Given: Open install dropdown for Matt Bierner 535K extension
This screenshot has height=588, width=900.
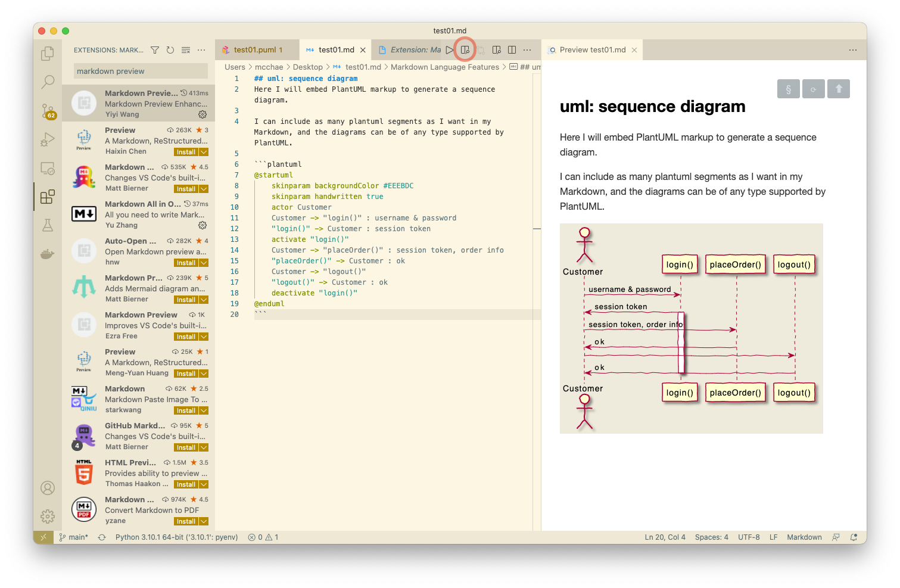Looking at the screenshot, I should coord(204,189).
